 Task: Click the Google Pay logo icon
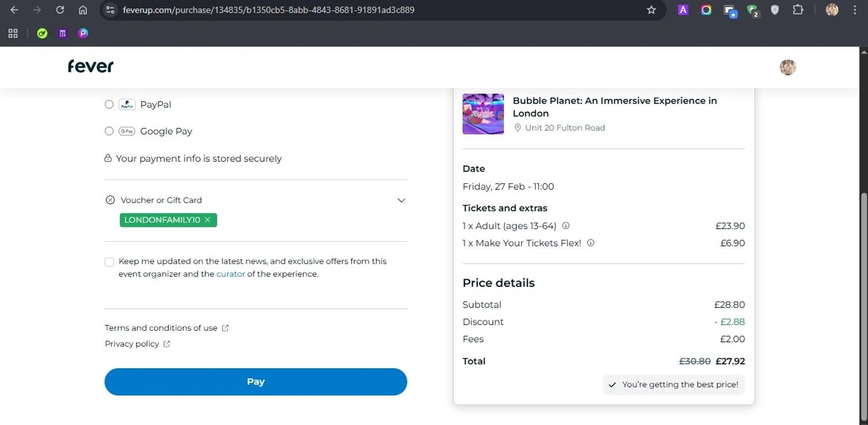127,131
